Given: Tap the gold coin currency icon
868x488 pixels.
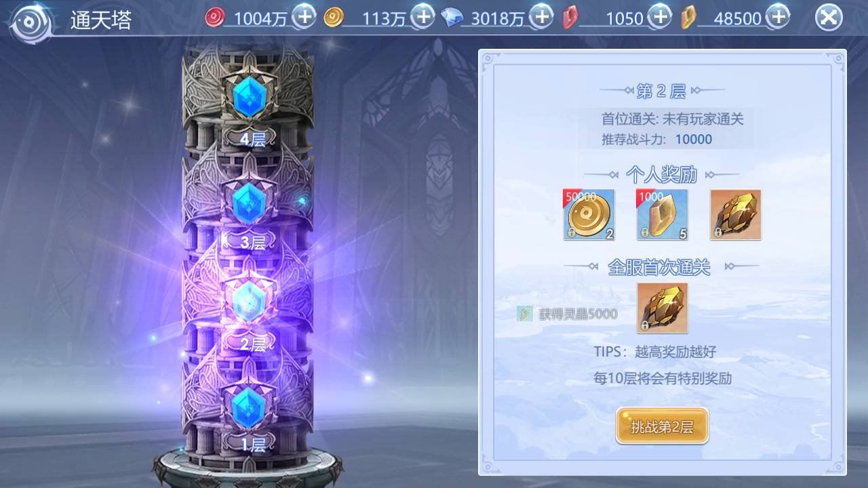Looking at the screenshot, I should [332, 18].
